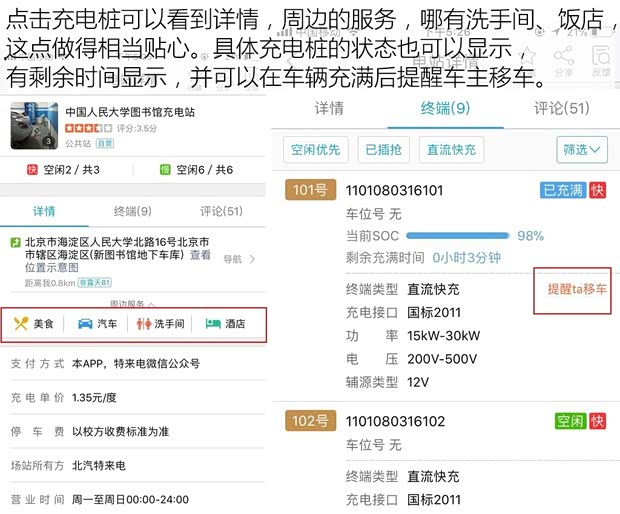The width and height of the screenshot is (620, 514).
Task: Tap the 美食 food icon
Action: coord(22,324)
